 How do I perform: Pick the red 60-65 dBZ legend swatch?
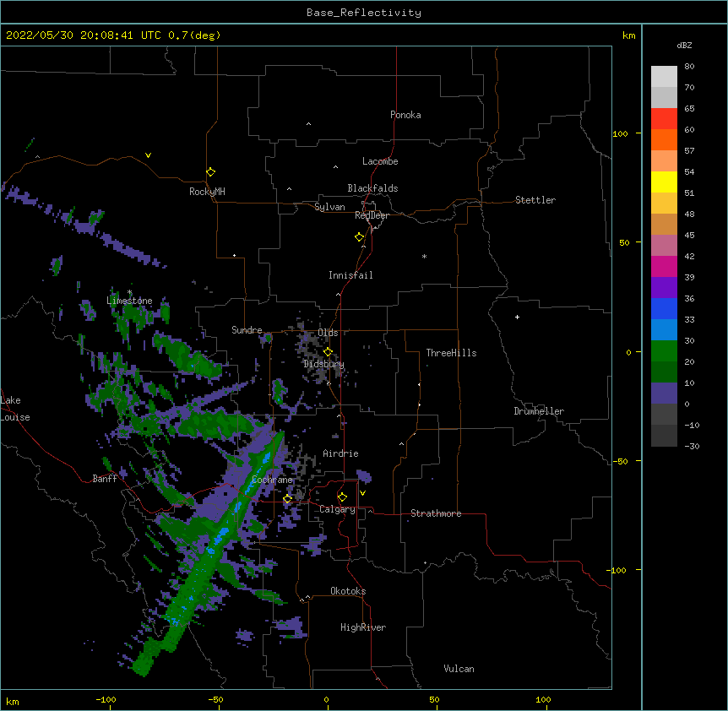tap(664, 118)
